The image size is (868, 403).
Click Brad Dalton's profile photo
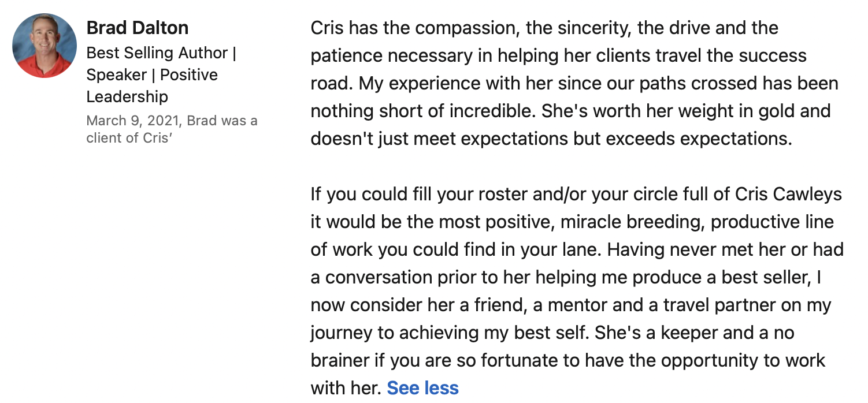tap(44, 46)
